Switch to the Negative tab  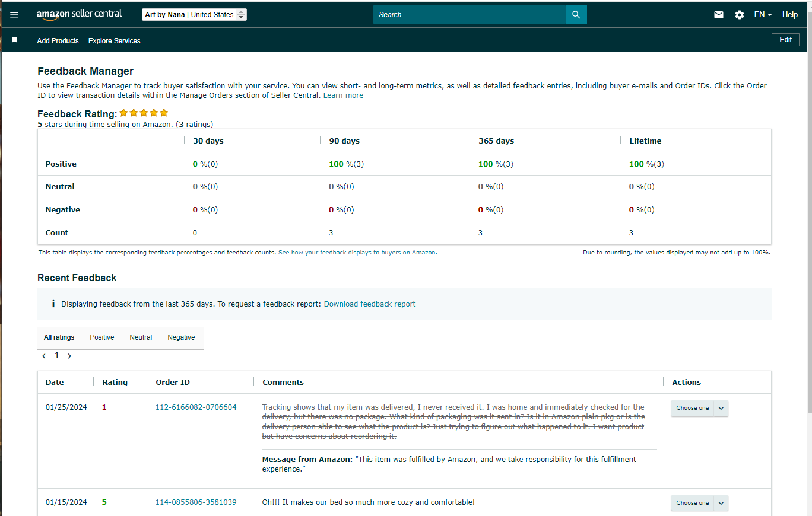click(x=181, y=337)
